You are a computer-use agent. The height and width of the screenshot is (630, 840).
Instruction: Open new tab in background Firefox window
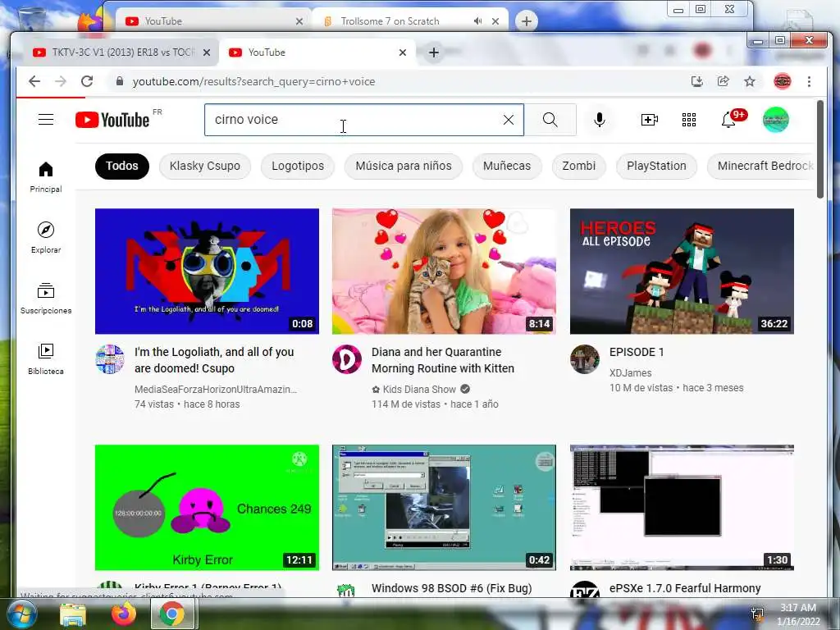(x=527, y=21)
